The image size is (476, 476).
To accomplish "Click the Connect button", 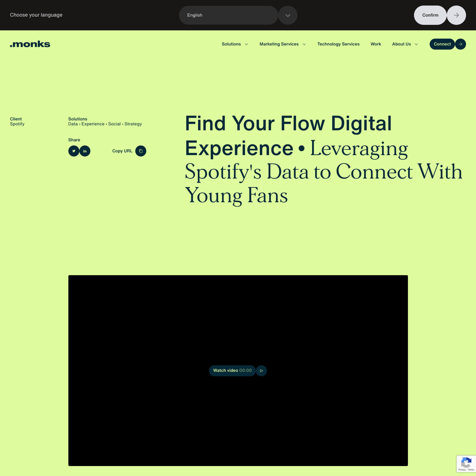I will tap(442, 44).
